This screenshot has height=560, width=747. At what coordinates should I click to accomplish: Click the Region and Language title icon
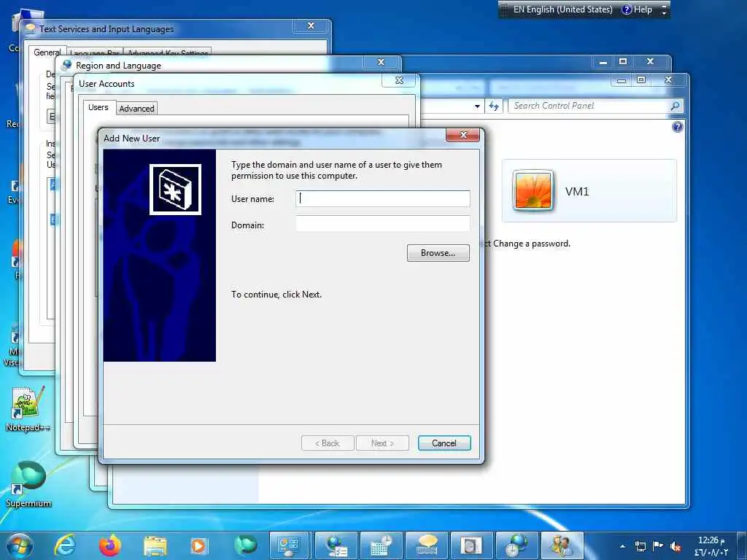point(67,65)
